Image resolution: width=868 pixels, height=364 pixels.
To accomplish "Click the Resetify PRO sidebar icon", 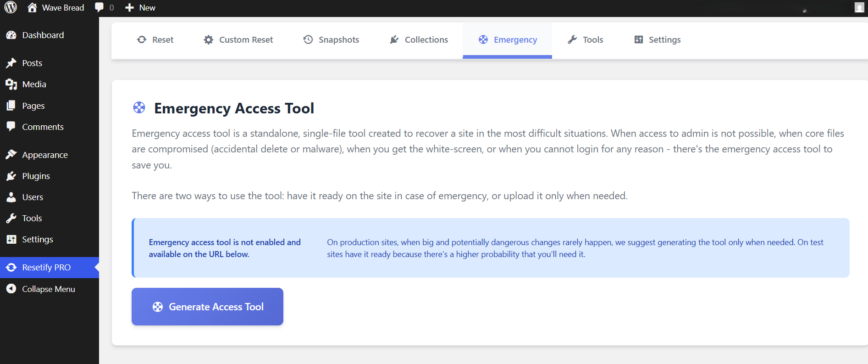I will click(x=11, y=268).
